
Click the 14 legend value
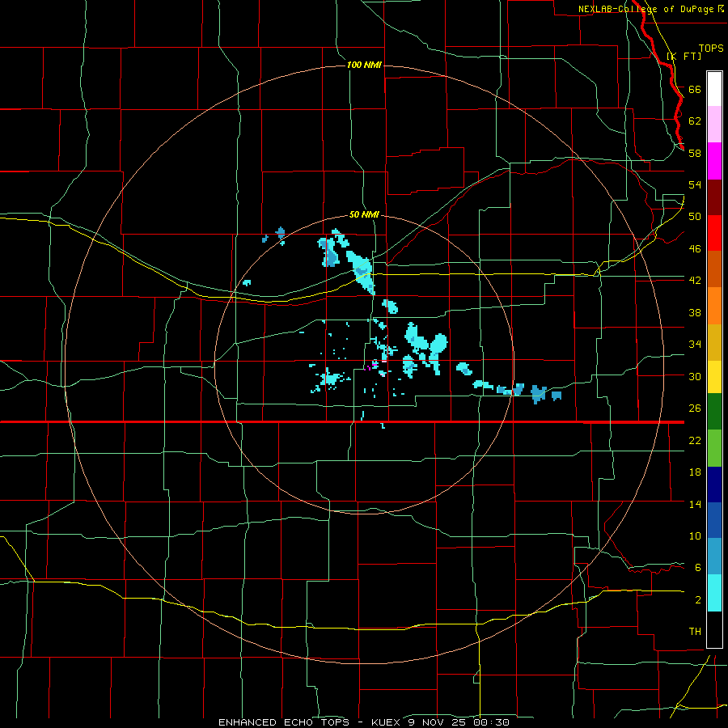point(695,504)
